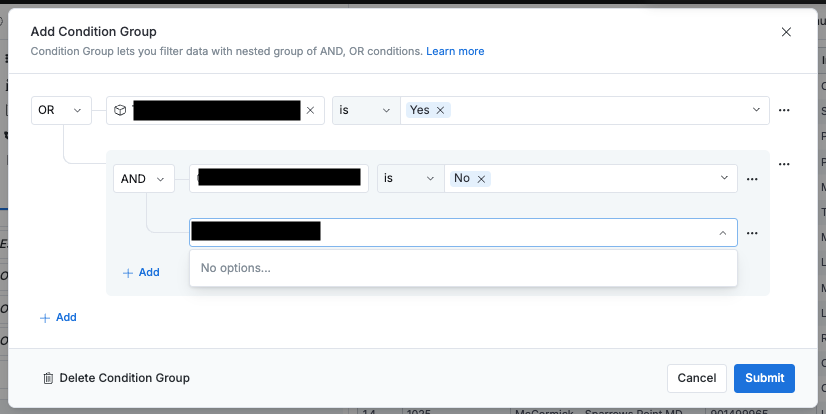Open the Learn more link
Screen dimensions: 826x414
[455, 51]
